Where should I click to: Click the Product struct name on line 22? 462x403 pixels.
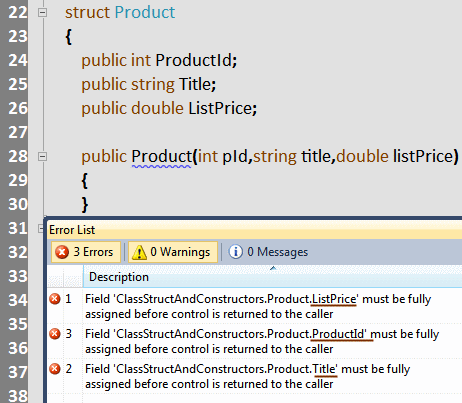click(x=145, y=13)
